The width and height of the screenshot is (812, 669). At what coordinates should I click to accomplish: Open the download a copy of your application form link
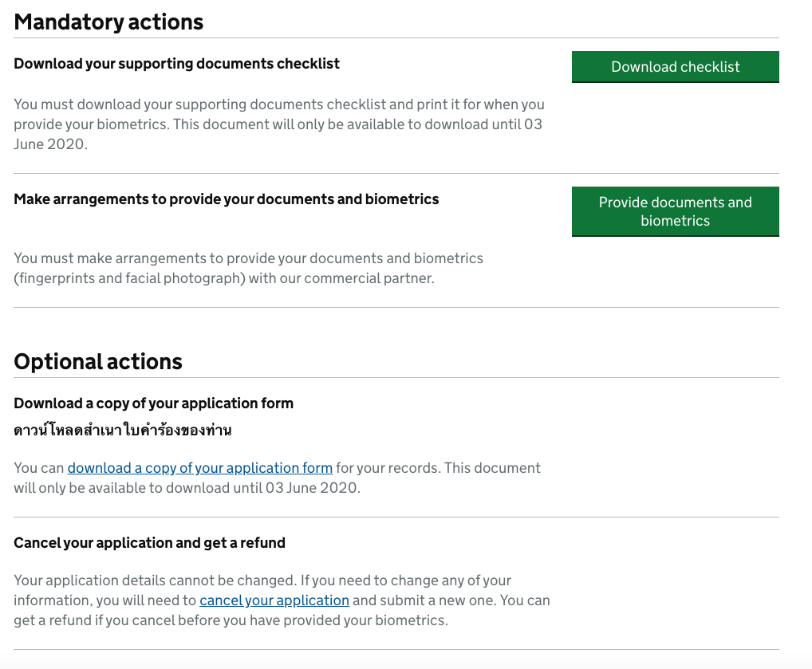click(199, 468)
